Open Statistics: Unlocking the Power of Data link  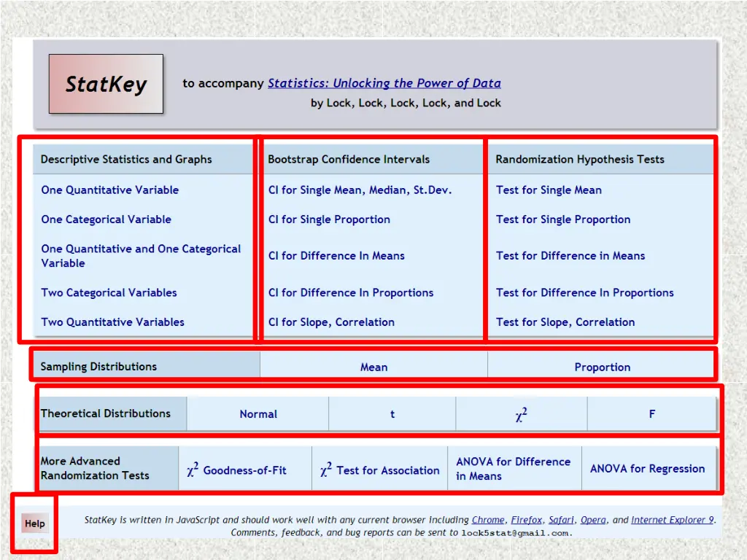click(x=384, y=83)
